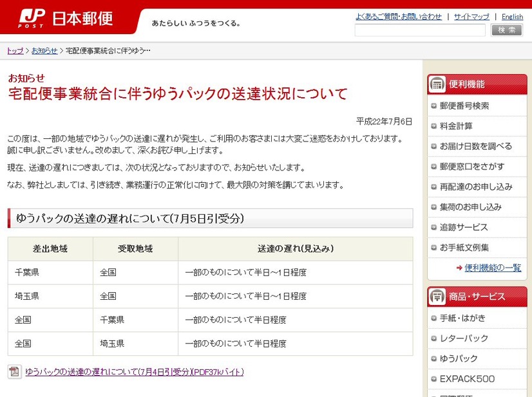Click the page title 宅配便事業統合に伴うゆうパックの送達状況について
Viewport: 532px width, 397px height.
[x=178, y=93]
